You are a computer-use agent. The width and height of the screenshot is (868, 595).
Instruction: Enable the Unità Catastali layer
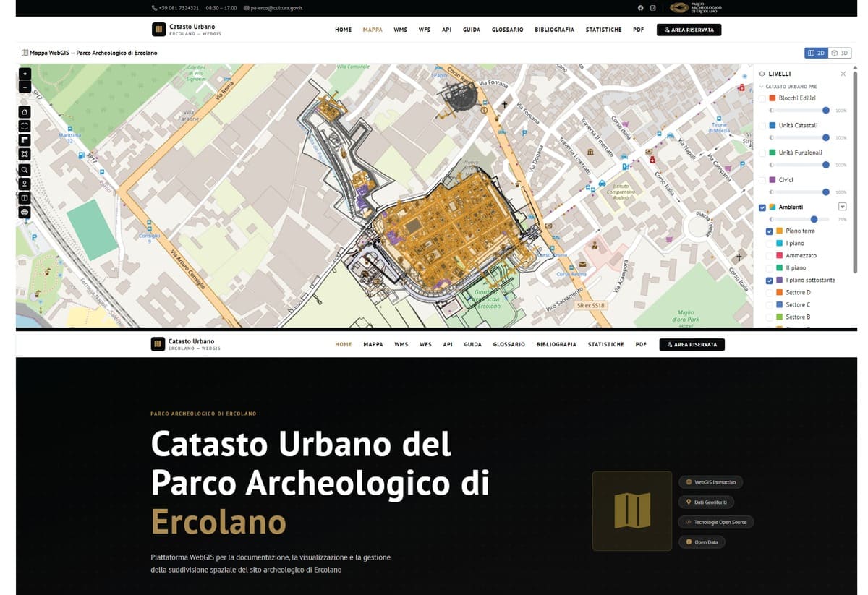[762, 125]
